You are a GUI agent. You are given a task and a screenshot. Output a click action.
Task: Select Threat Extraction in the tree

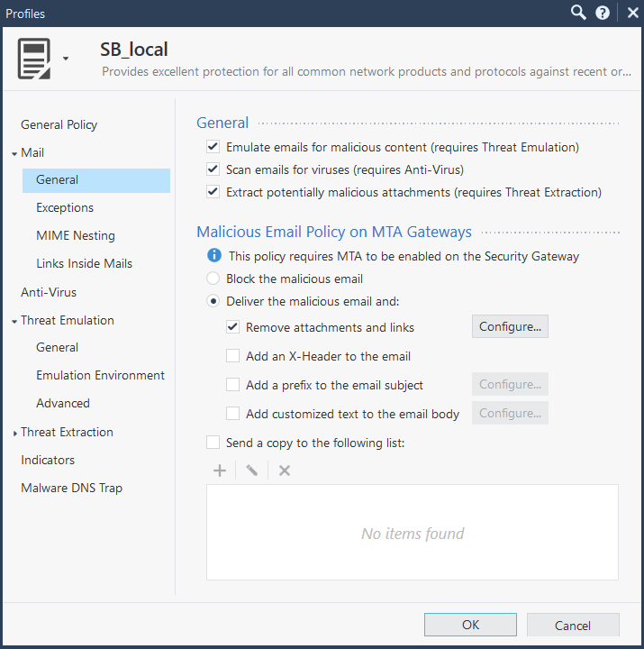coord(67,432)
